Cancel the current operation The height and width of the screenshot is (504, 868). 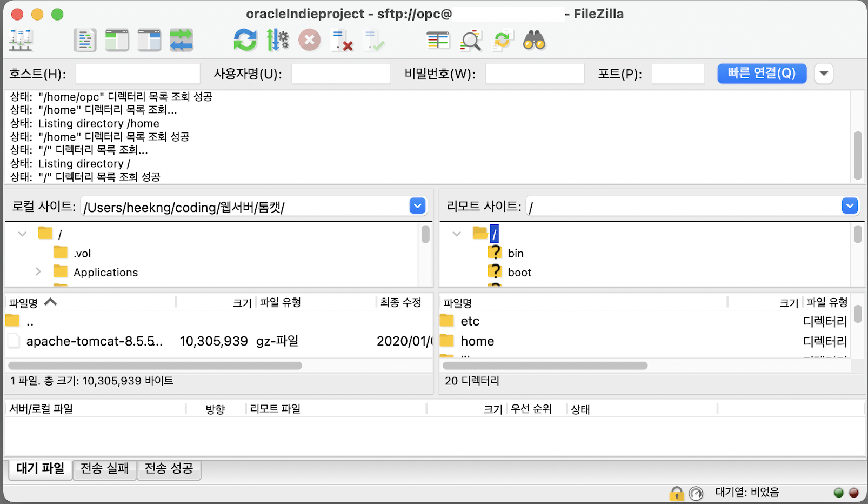coord(310,41)
